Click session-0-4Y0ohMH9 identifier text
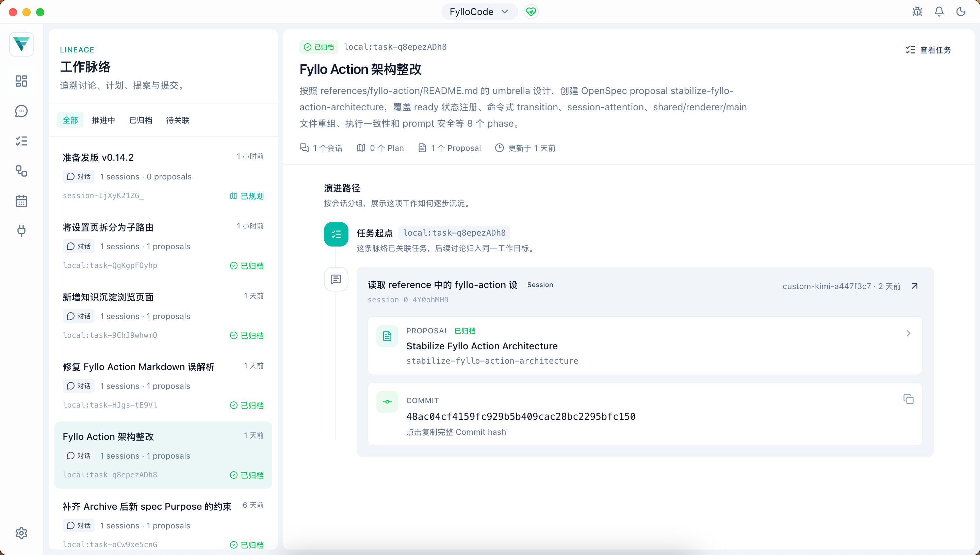 tap(408, 300)
